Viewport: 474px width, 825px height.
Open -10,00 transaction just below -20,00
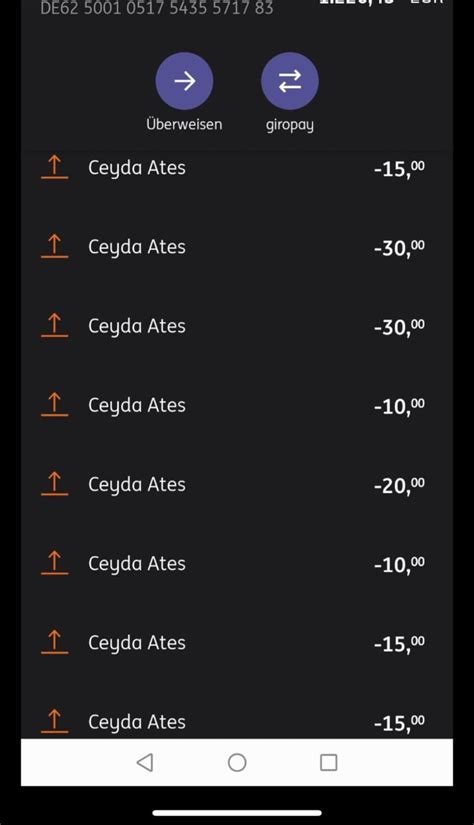[x=237, y=564]
